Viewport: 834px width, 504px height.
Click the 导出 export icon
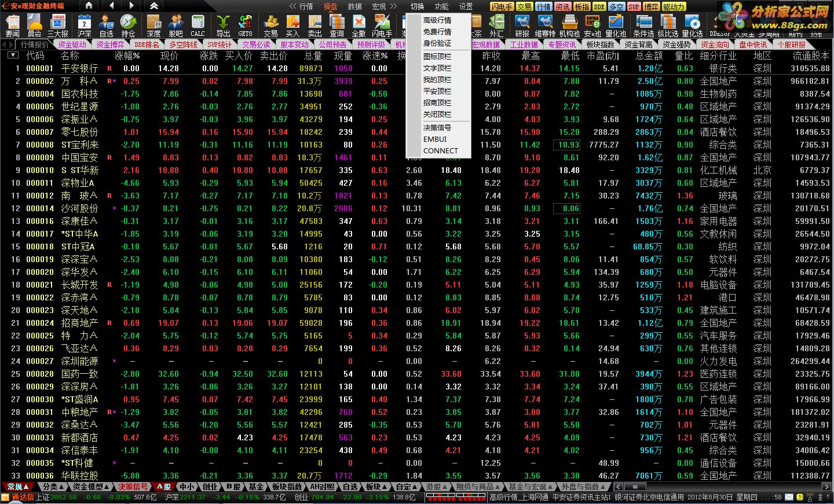click(x=223, y=26)
